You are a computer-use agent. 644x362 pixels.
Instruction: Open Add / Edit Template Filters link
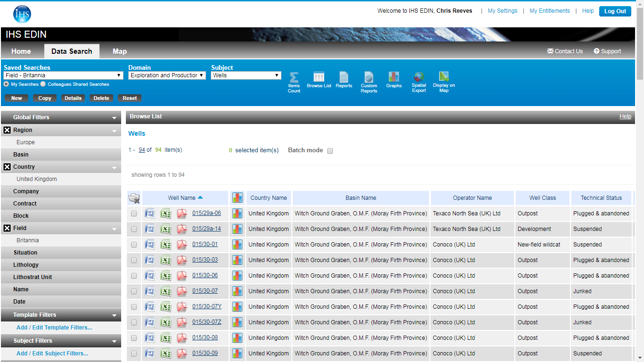[x=54, y=328]
